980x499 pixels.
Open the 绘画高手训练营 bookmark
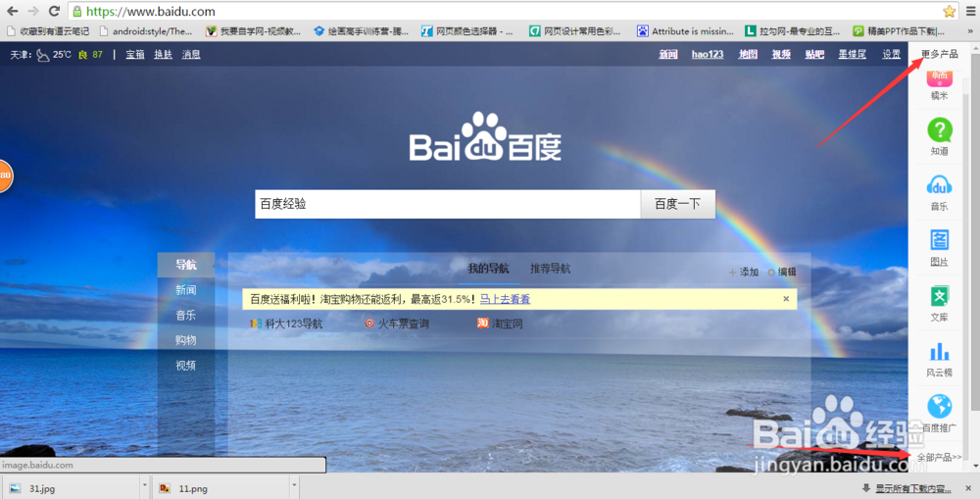pos(362,30)
